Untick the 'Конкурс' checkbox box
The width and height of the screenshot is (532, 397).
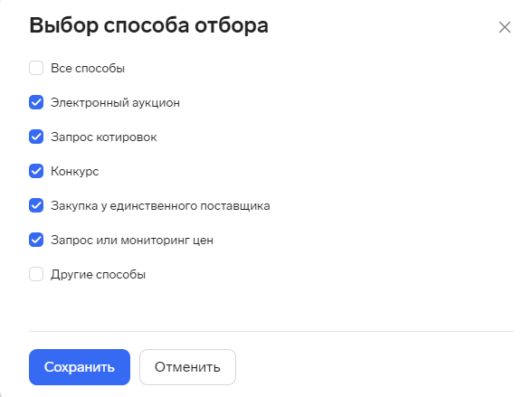coord(36,171)
